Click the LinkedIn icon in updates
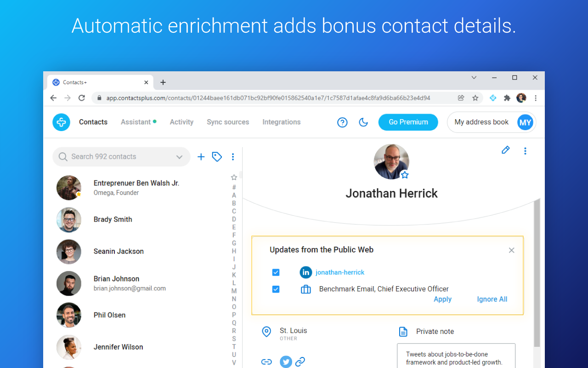 pyautogui.click(x=306, y=272)
